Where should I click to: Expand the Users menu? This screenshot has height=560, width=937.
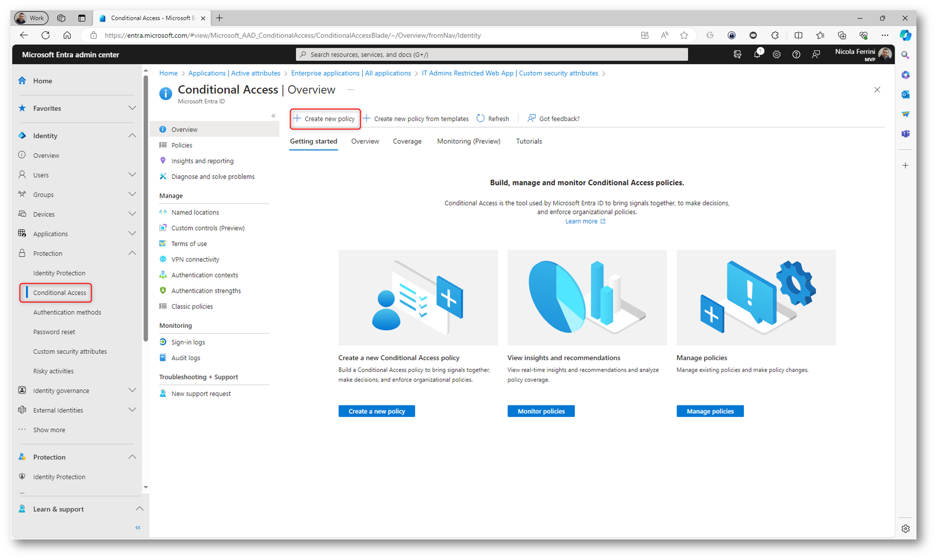tap(132, 174)
